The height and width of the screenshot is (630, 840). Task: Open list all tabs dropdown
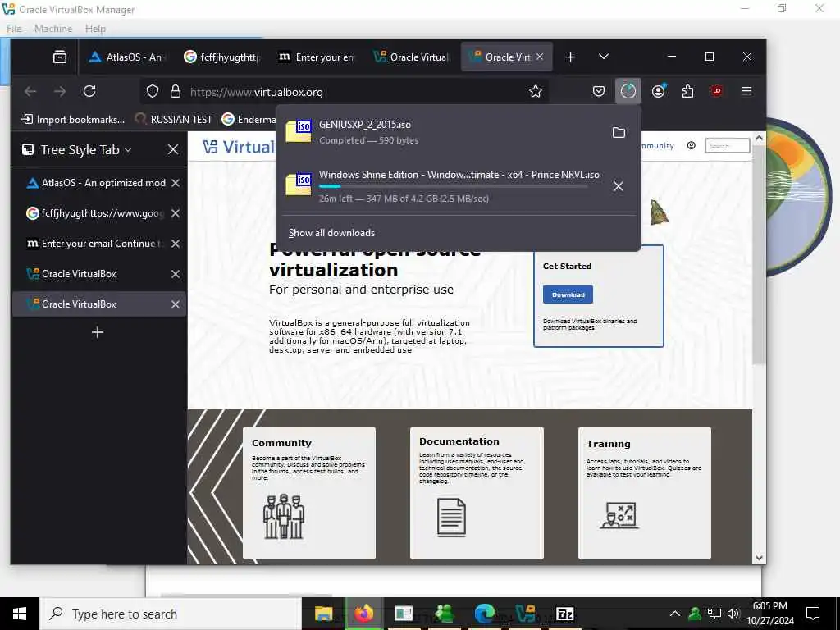tap(603, 57)
